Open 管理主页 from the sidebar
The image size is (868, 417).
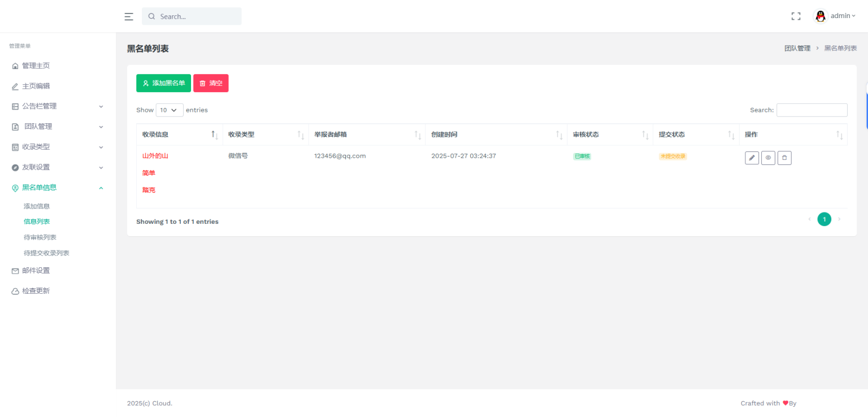point(36,66)
